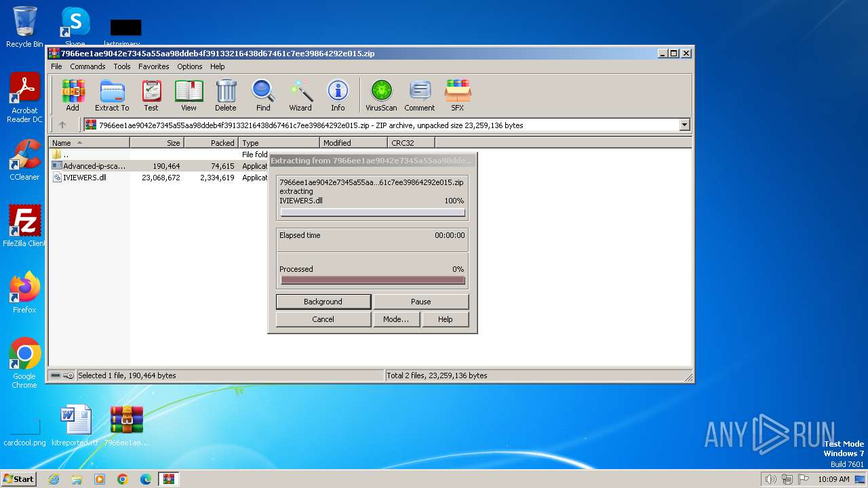This screenshot has width=868, height=488.
Task: Open the Find magnifier tool
Action: pyautogui.click(x=263, y=95)
